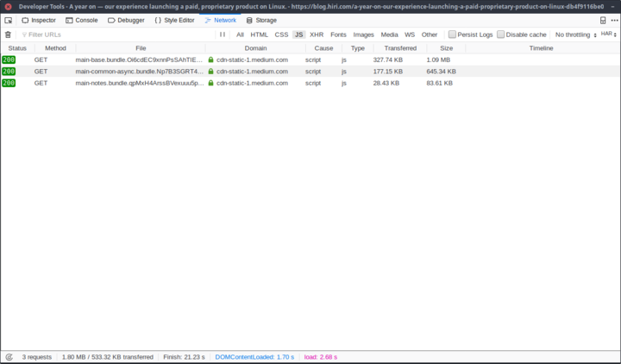The width and height of the screenshot is (621, 364).
Task: Sort requests by Transferred column header
Action: [x=400, y=48]
